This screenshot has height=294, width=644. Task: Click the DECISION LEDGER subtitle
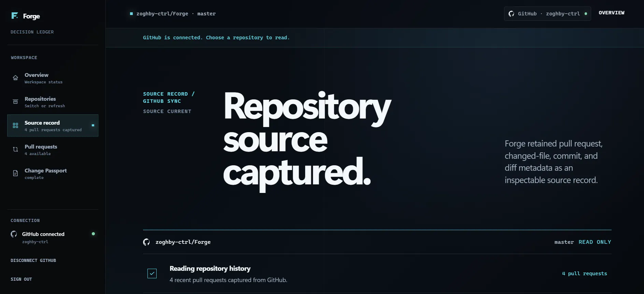pyautogui.click(x=32, y=32)
